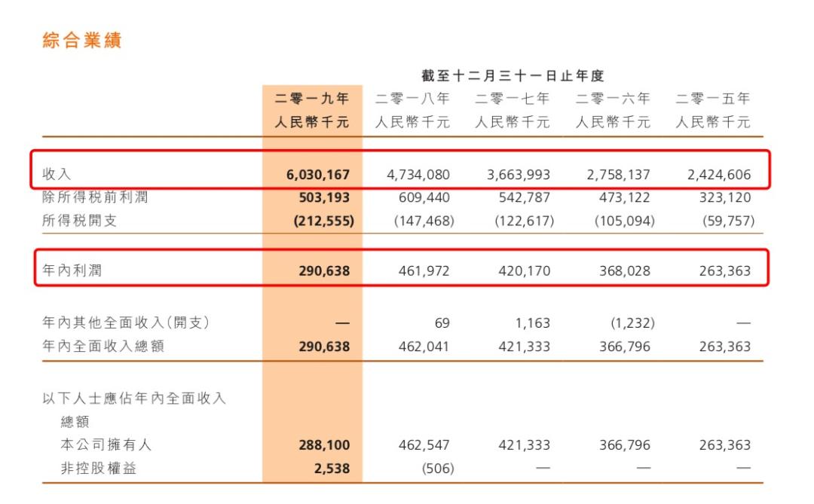
Task: Select pre-tax profit 542,787
Action: coord(525,198)
